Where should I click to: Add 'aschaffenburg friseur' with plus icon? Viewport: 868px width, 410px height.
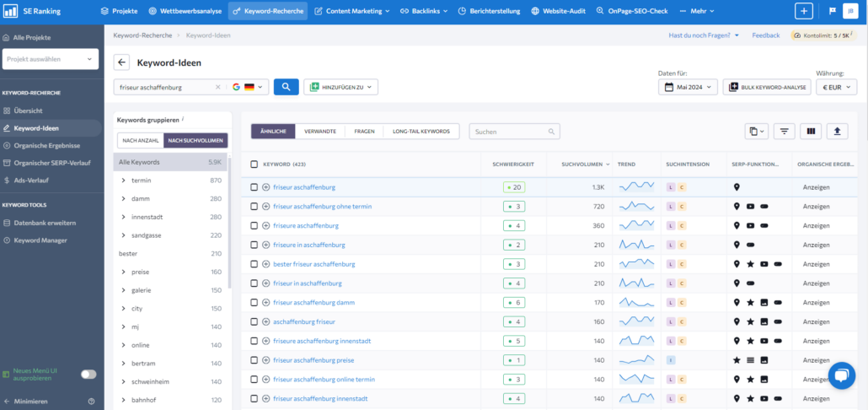(x=265, y=322)
